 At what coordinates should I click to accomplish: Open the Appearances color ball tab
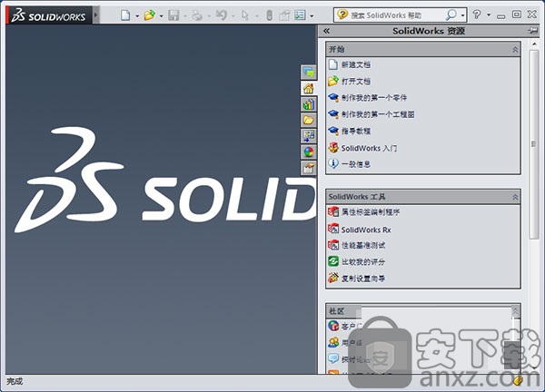[308, 152]
